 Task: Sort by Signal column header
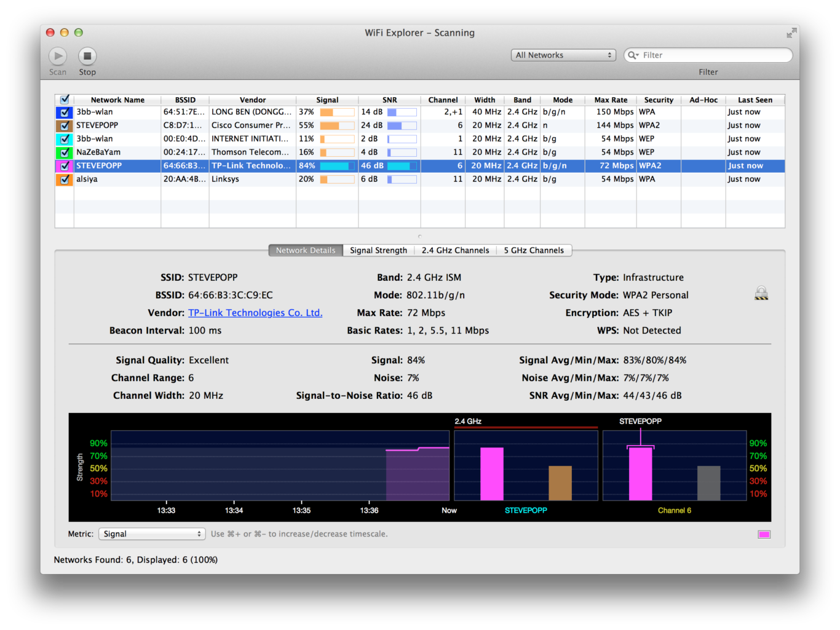pos(327,100)
